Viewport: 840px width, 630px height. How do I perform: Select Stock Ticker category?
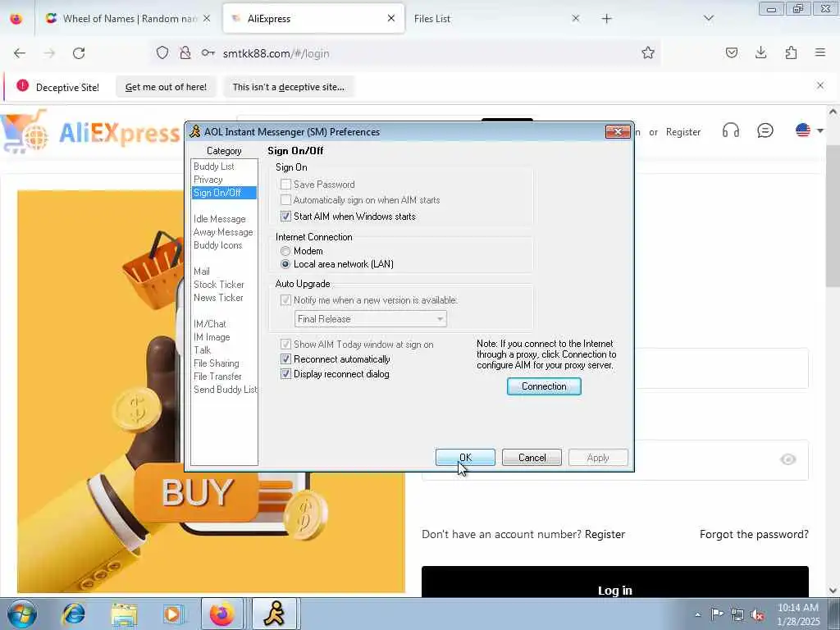[218, 285]
